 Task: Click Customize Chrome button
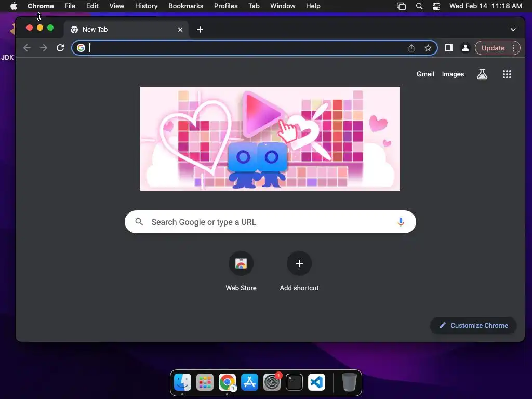pos(473,325)
